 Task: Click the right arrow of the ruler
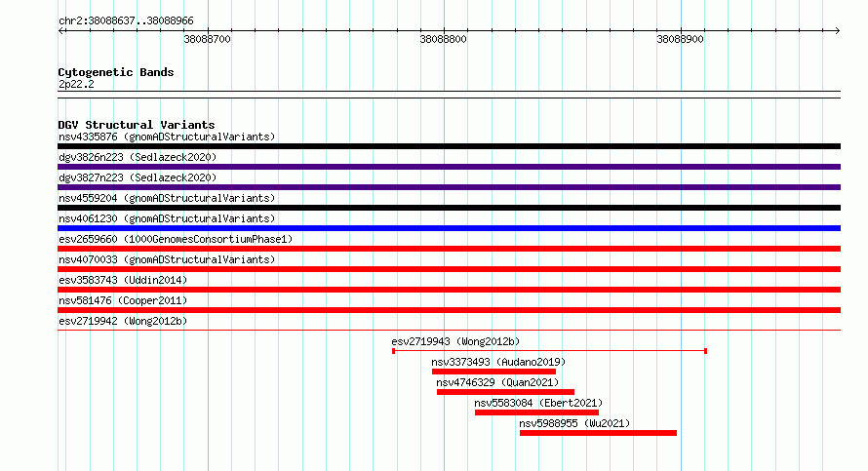click(837, 31)
